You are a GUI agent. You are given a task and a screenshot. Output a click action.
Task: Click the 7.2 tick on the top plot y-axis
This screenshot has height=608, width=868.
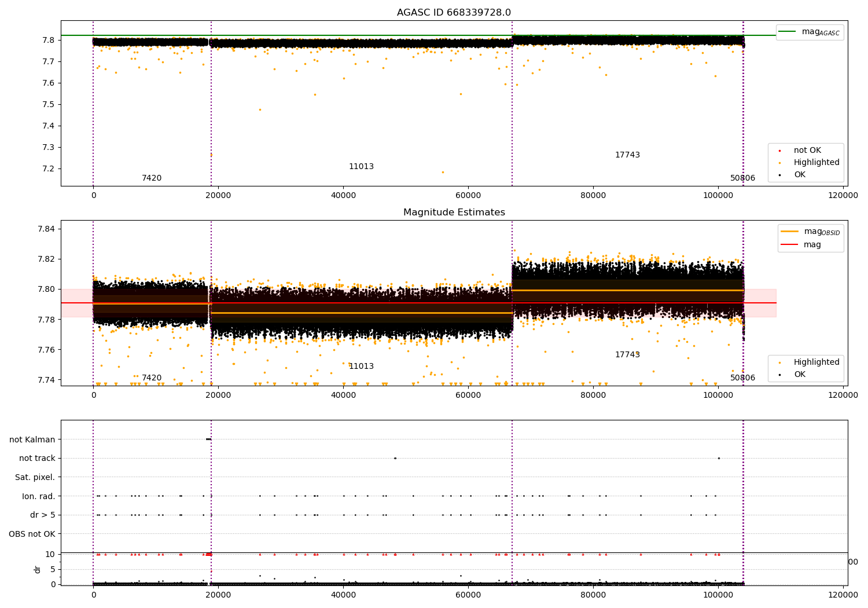pyautogui.click(x=47, y=169)
